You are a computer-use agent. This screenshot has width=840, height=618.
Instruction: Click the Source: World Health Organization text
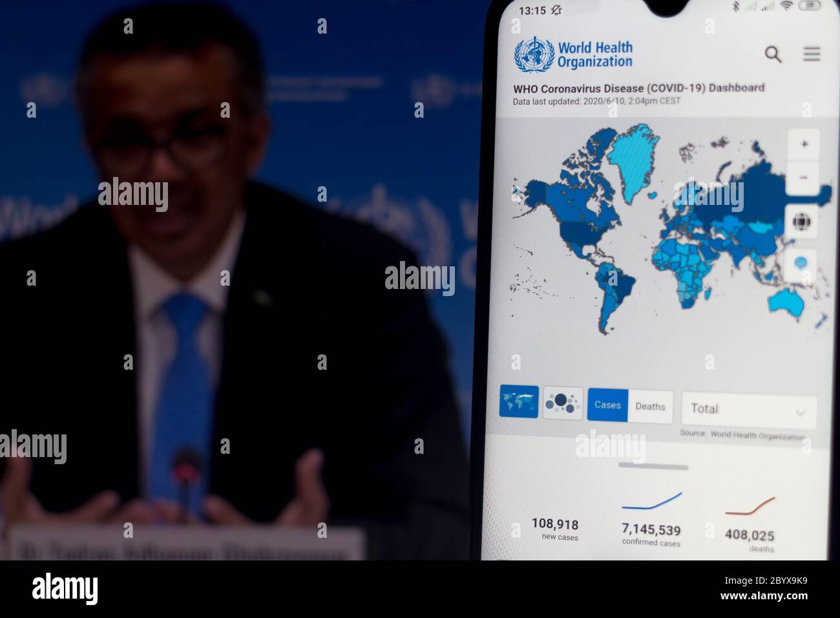[742, 434]
